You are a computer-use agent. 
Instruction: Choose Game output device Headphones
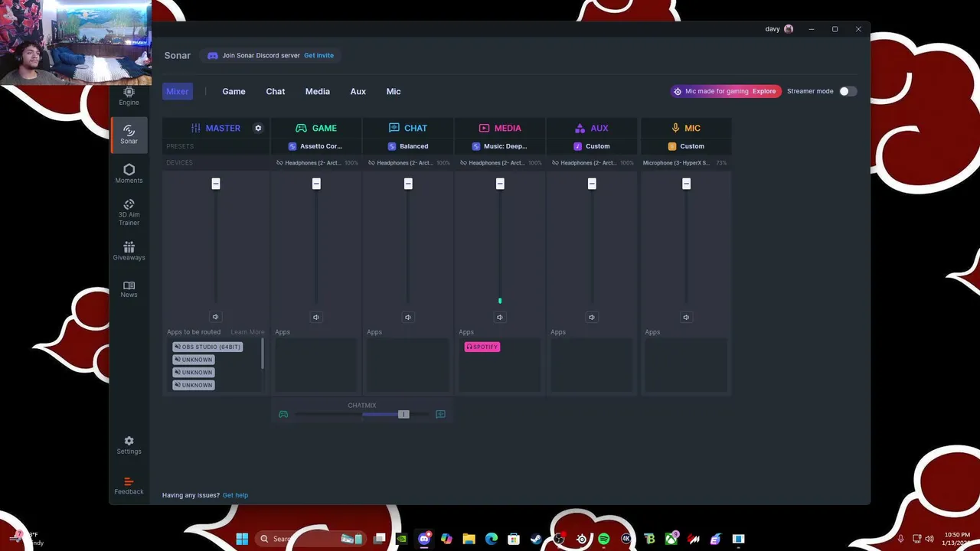tap(316, 163)
